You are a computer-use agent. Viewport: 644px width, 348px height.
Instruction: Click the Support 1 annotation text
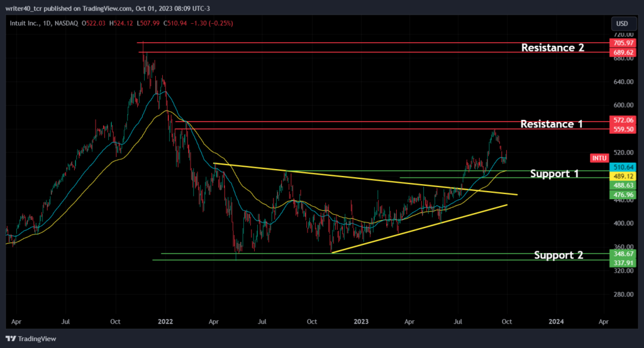[554, 174]
